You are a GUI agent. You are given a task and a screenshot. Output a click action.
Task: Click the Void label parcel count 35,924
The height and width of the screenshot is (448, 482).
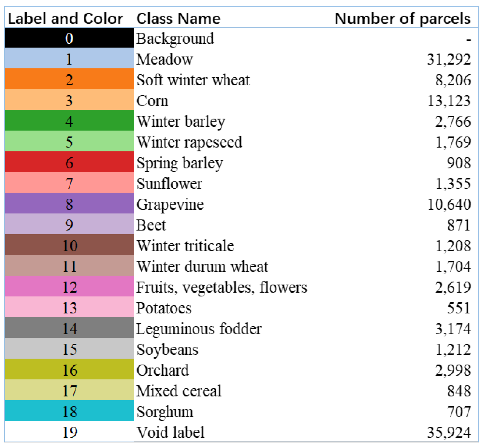click(x=449, y=432)
